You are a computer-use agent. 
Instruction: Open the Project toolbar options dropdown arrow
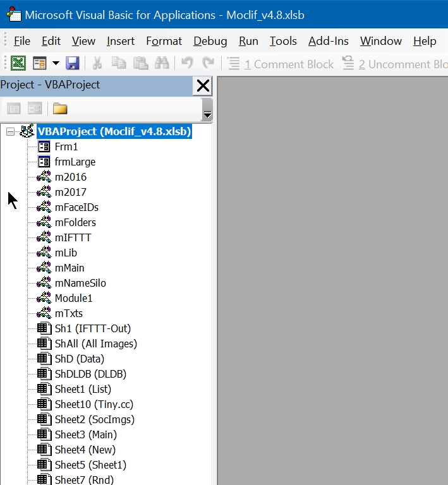pos(207,112)
